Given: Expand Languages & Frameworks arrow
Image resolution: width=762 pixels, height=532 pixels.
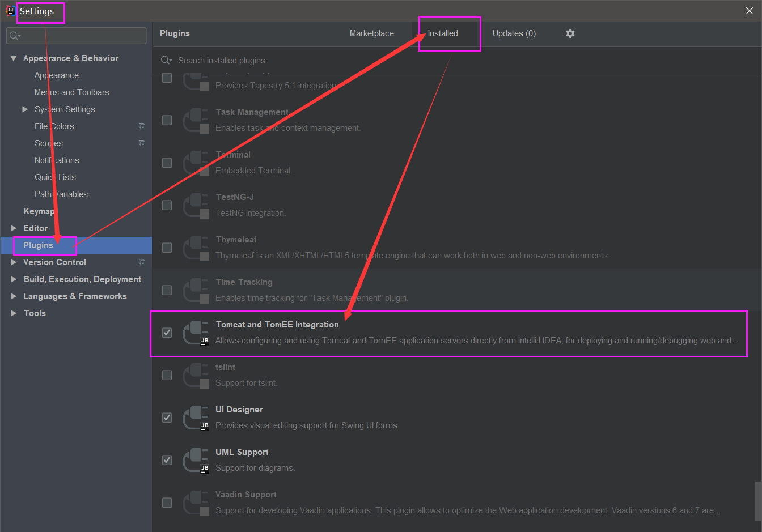Looking at the screenshot, I should [x=14, y=296].
